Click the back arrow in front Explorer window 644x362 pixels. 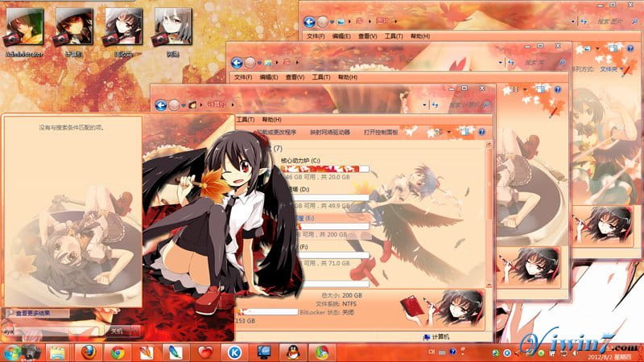(x=161, y=104)
